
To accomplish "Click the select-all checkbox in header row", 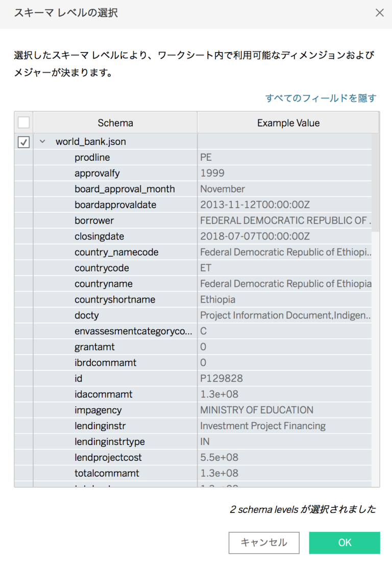I will 23,122.
